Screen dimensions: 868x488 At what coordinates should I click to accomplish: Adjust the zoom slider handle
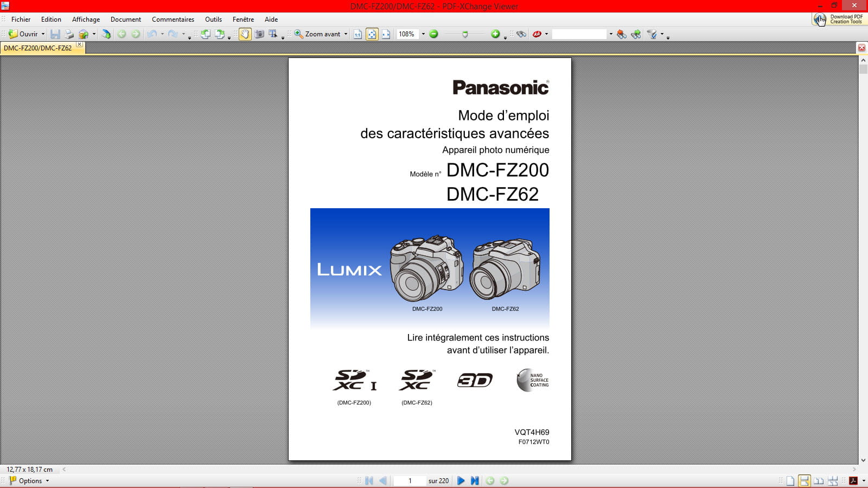[465, 34]
